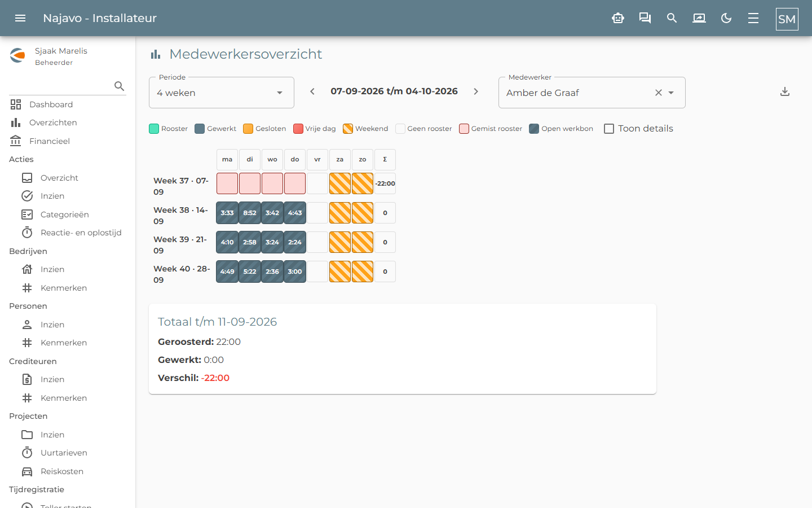Download the employee overview report
The height and width of the screenshot is (508, 812).
[785, 91]
